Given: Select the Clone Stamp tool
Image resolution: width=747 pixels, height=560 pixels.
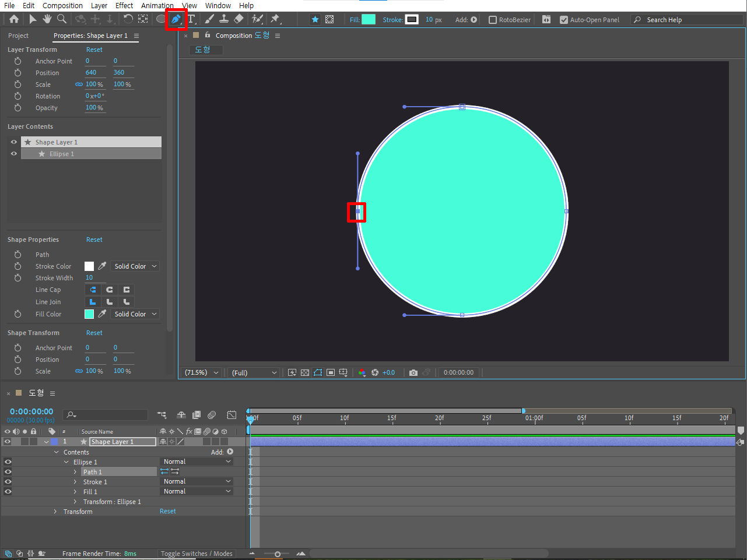Looking at the screenshot, I should point(224,19).
